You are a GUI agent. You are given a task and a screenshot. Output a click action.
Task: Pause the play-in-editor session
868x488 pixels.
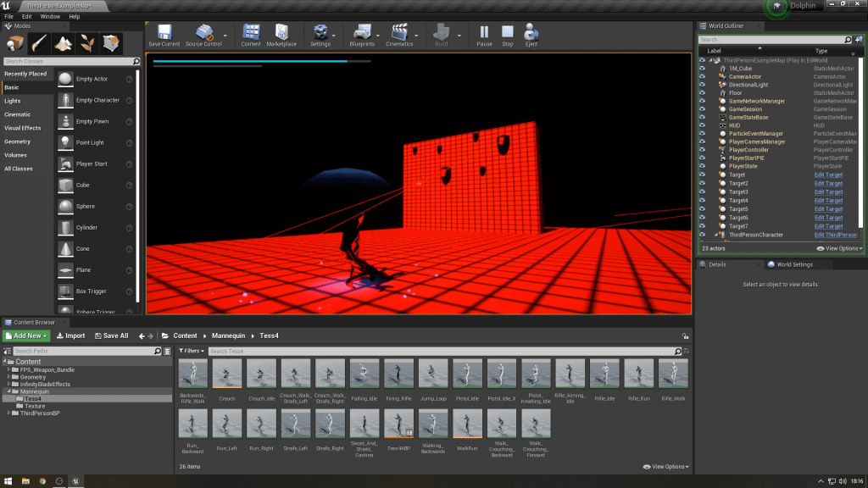(x=484, y=35)
